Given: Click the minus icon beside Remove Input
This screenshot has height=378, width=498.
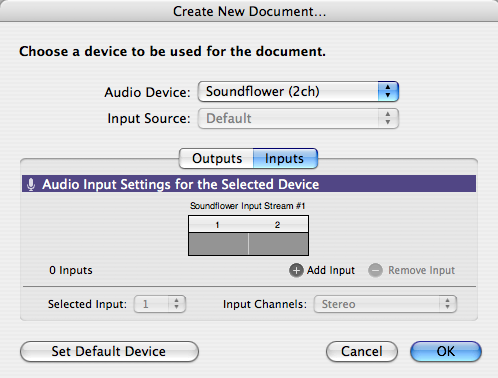Looking at the screenshot, I should pos(375,270).
